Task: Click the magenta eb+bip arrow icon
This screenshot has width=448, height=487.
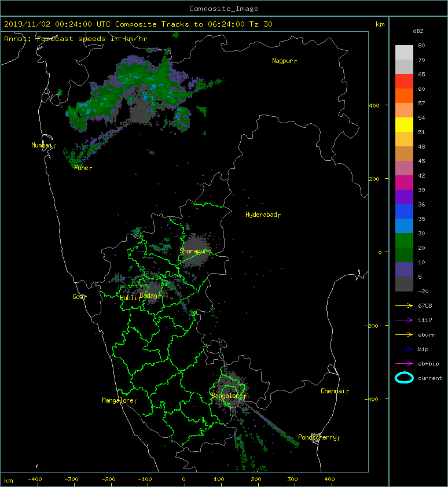Action: pos(404,363)
